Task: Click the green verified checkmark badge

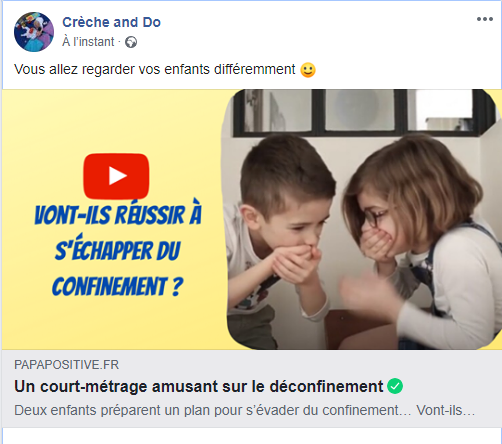Action: pos(395,386)
